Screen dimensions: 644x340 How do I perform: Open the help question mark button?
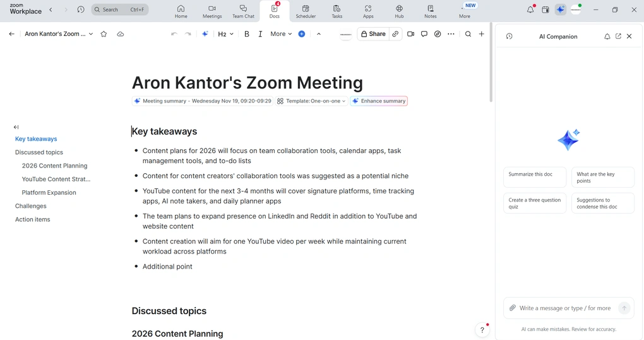pyautogui.click(x=482, y=329)
